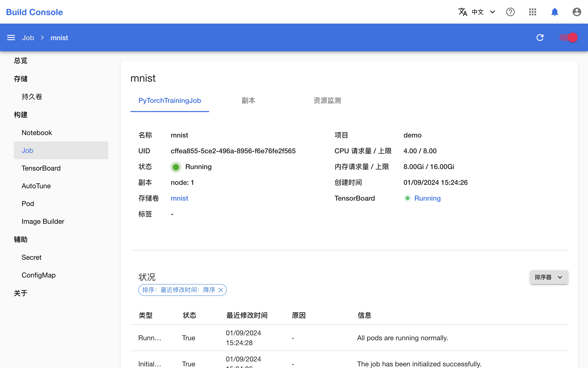Open 关于 in the sidebar
Screen dimensions: 588x368
[21, 293]
